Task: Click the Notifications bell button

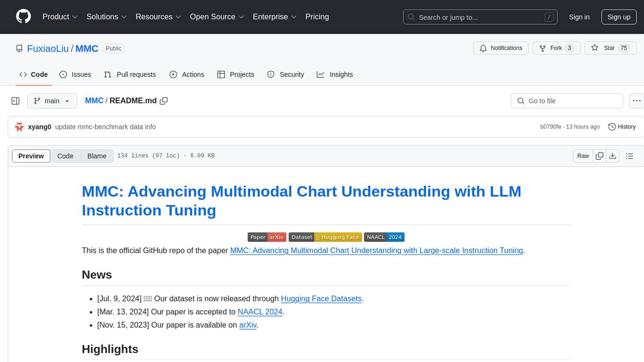Action: (501, 48)
